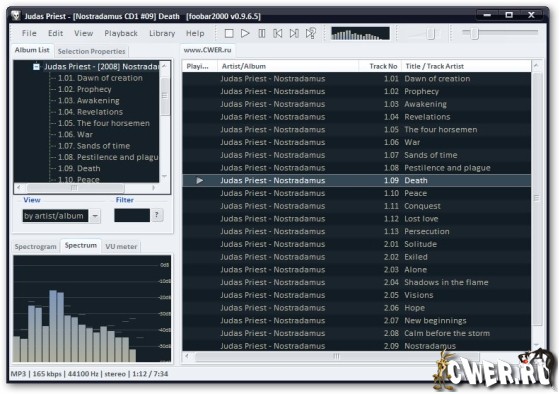
Task: Click the seek bar slider handle
Action: click(x=474, y=34)
